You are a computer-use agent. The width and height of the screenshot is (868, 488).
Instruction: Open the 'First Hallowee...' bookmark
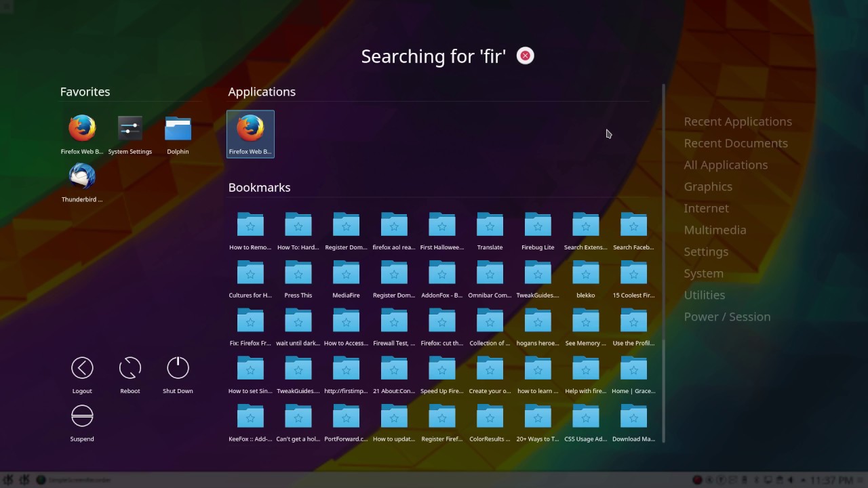pyautogui.click(x=442, y=231)
